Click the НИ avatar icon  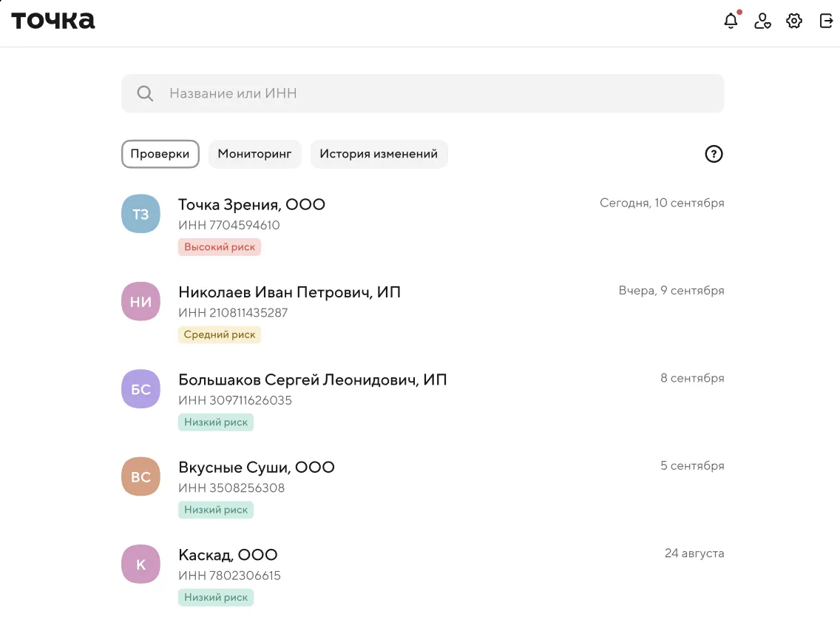[140, 302]
